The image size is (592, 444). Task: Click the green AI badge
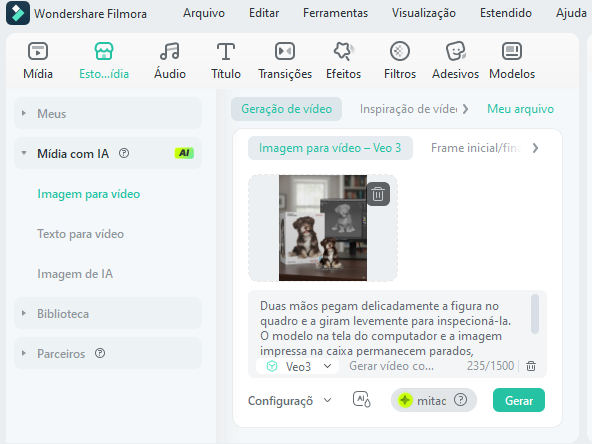184,153
